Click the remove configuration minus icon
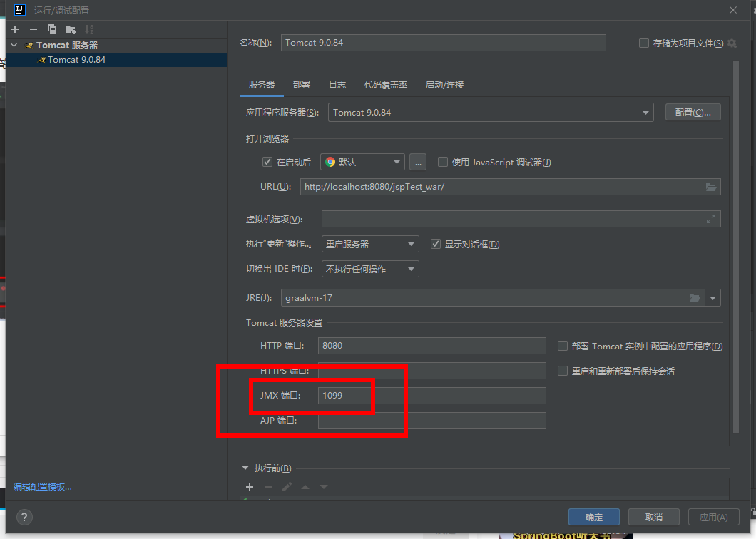The image size is (756, 539). 34,29
